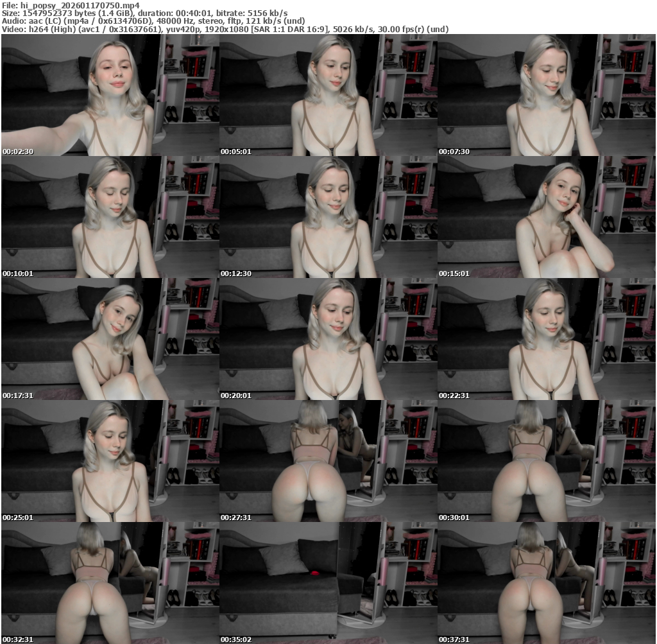Image resolution: width=657 pixels, height=644 pixels.
Task: Pick the frame at 00:12:30
Action: [x=328, y=217]
